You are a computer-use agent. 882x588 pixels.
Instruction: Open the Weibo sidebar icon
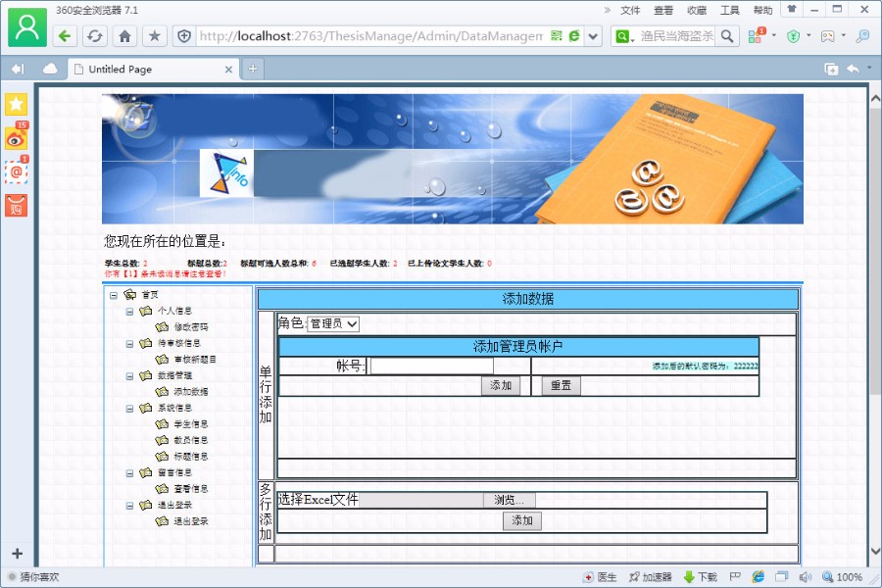click(x=17, y=137)
